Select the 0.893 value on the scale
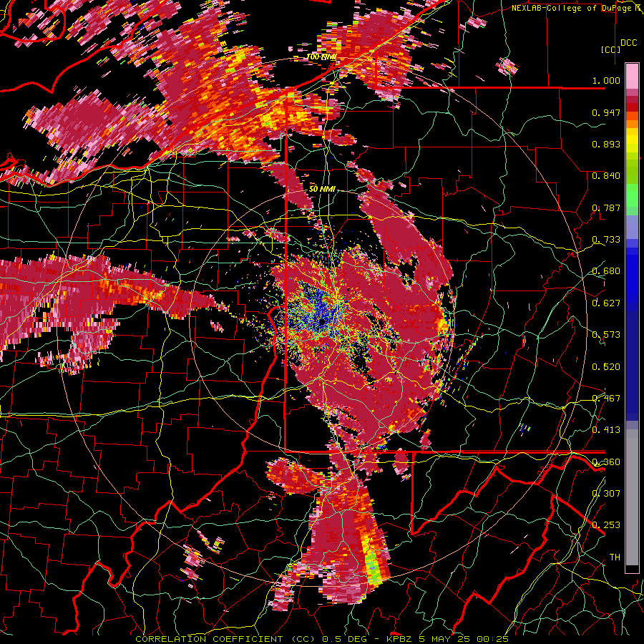This screenshot has height=644, width=644. pos(606,144)
